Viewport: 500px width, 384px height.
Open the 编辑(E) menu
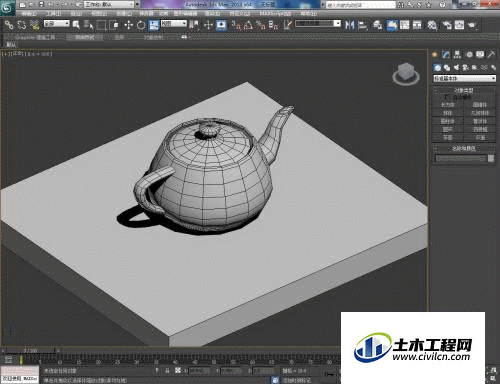(29, 14)
